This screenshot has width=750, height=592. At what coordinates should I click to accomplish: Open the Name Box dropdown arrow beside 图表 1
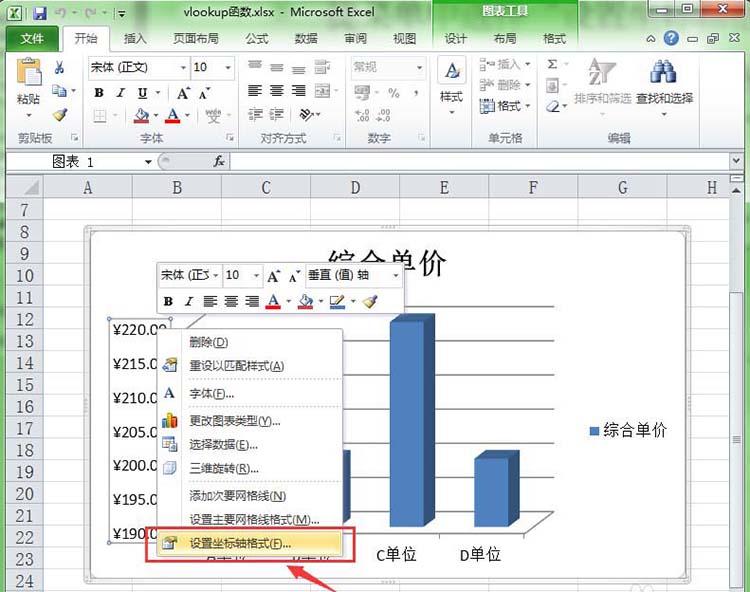148,161
